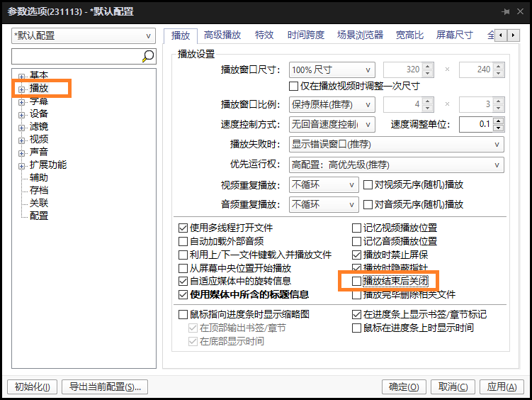Click 导出当前配置(S)... button
532x400 pixels.
[x=105, y=387]
